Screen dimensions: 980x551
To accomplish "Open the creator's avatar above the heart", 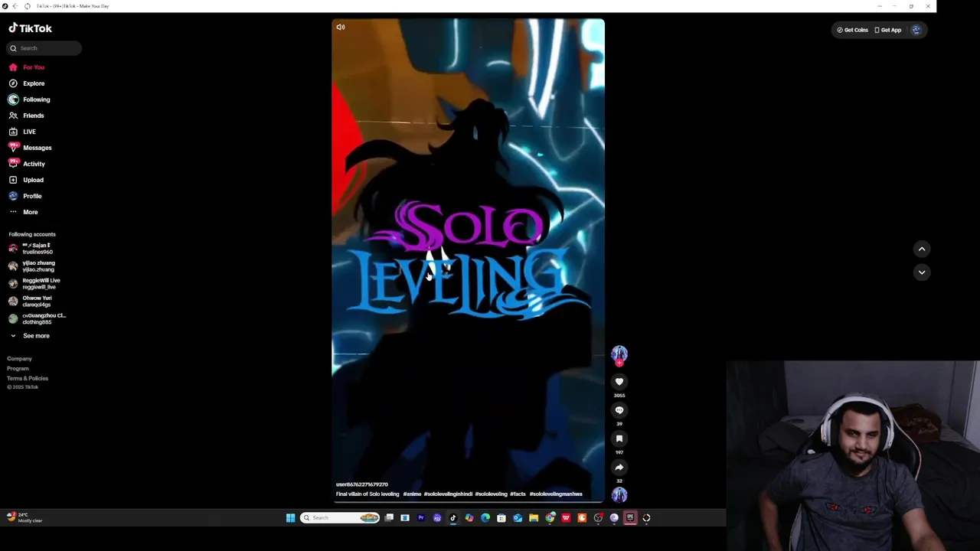I will (x=619, y=354).
